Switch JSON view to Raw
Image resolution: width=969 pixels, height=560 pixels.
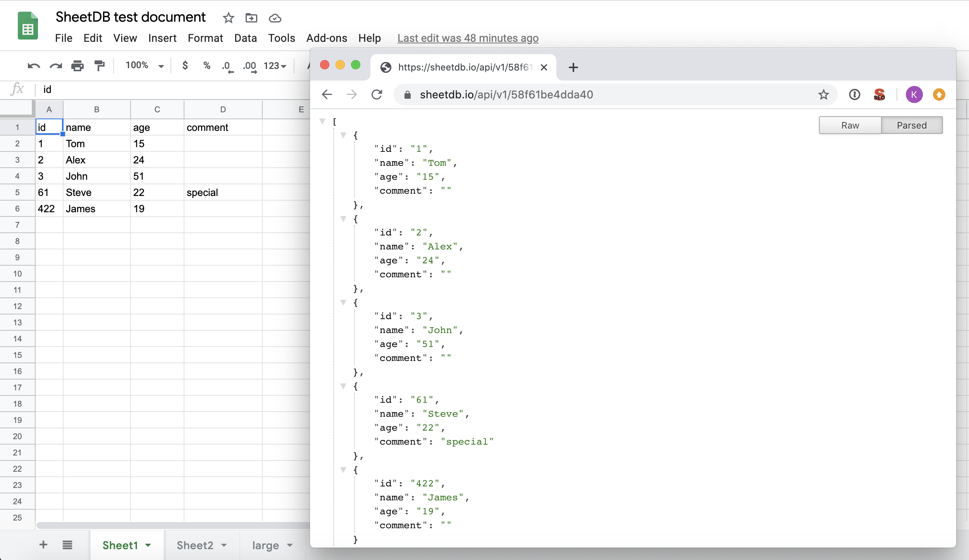click(850, 125)
